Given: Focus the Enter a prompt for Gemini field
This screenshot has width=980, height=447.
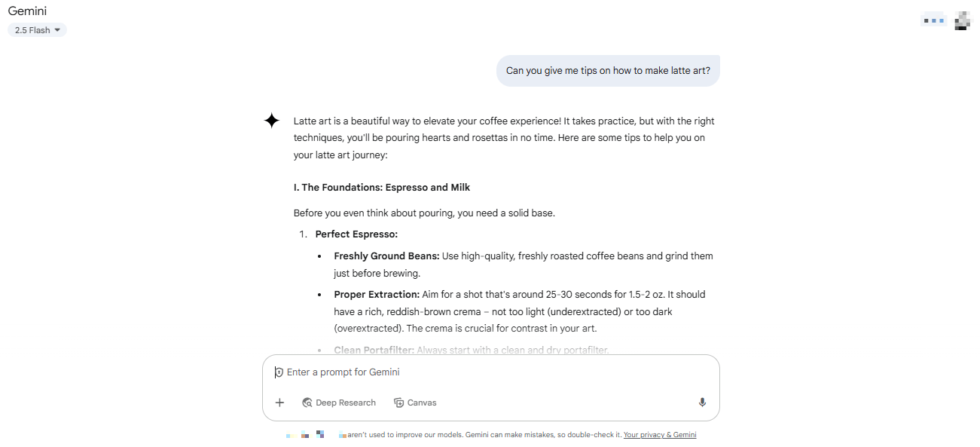Looking at the screenshot, I should [491, 372].
